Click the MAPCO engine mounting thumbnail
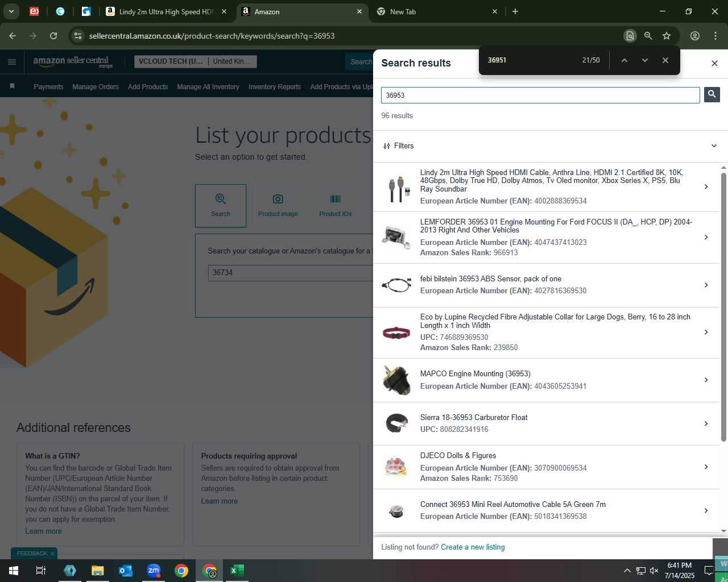 [396, 380]
